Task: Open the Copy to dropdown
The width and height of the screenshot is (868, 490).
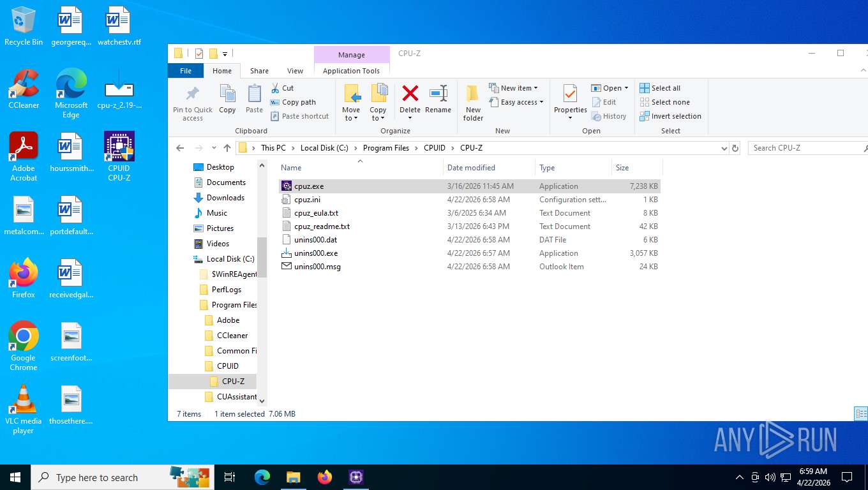Action: point(378,103)
